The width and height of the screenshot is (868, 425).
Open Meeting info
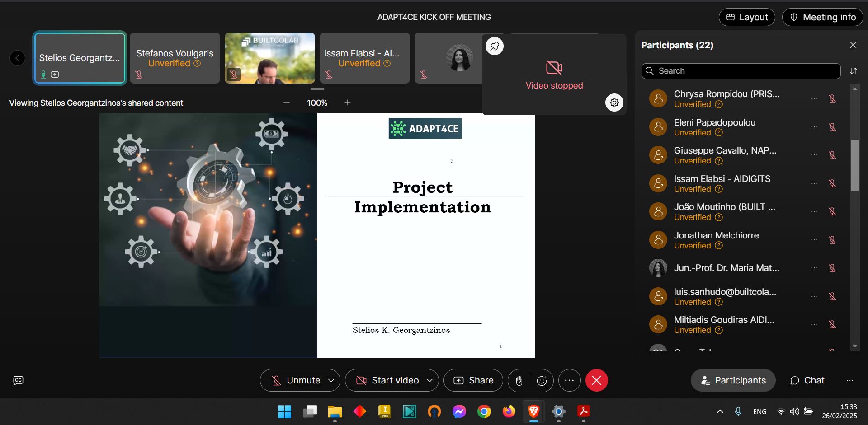823,17
